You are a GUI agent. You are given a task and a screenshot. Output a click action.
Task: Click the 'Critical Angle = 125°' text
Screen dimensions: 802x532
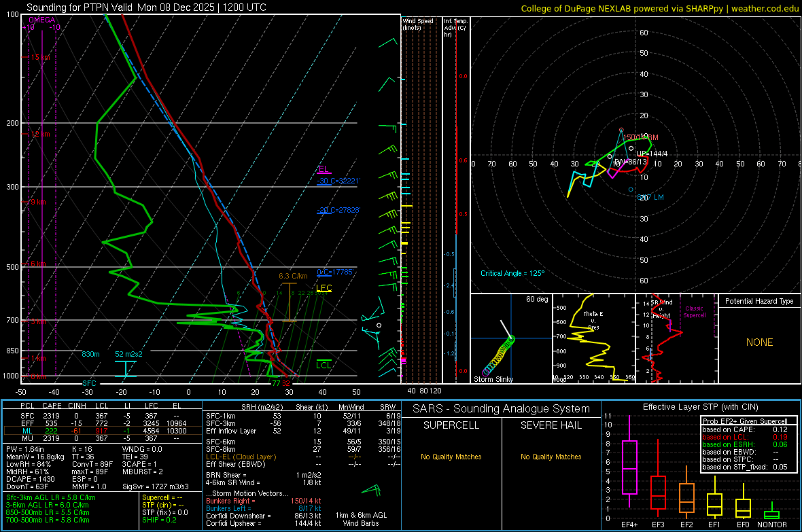click(512, 273)
